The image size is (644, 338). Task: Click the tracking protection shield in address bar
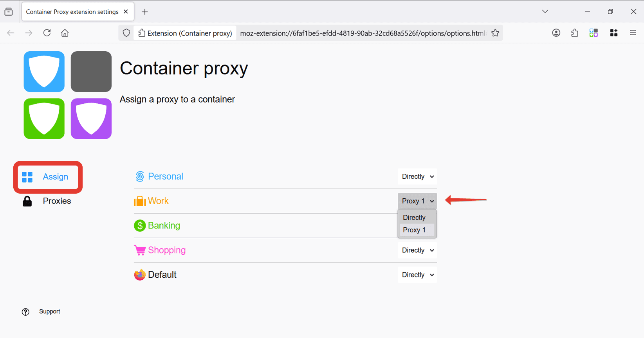126,33
